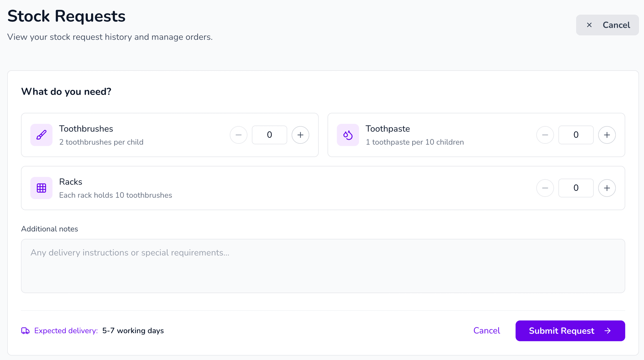This screenshot has height=360, width=644.
Task: Click the 'Racks' item title
Action: 71,182
